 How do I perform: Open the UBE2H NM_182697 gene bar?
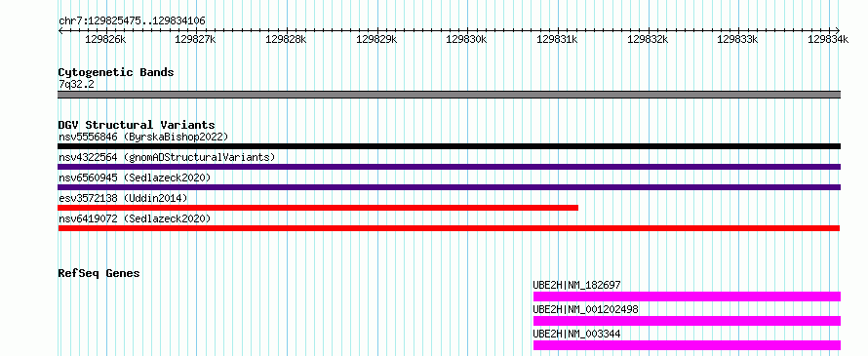[687, 297]
